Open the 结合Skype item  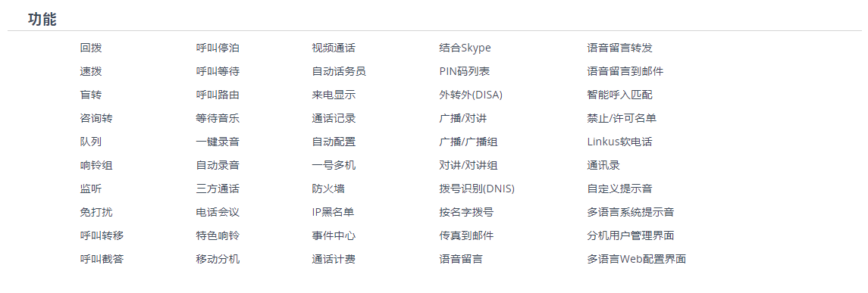465,48
